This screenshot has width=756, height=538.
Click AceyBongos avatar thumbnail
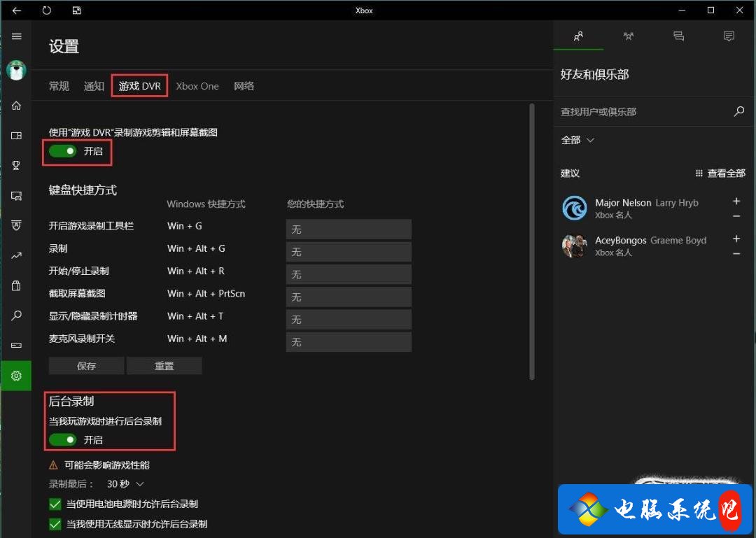(x=575, y=246)
